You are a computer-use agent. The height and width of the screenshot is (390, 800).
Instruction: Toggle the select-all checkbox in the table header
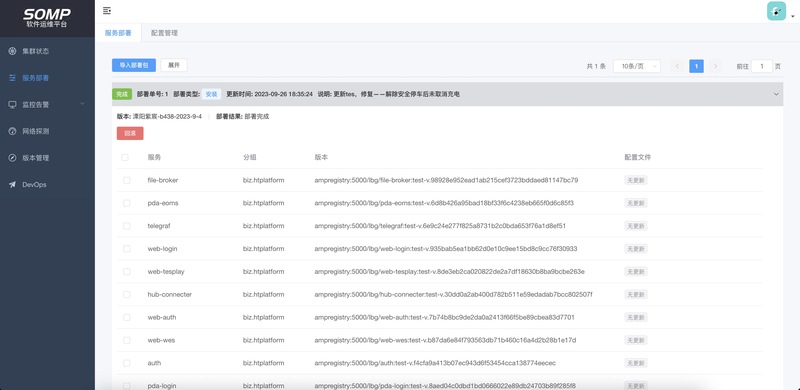125,157
